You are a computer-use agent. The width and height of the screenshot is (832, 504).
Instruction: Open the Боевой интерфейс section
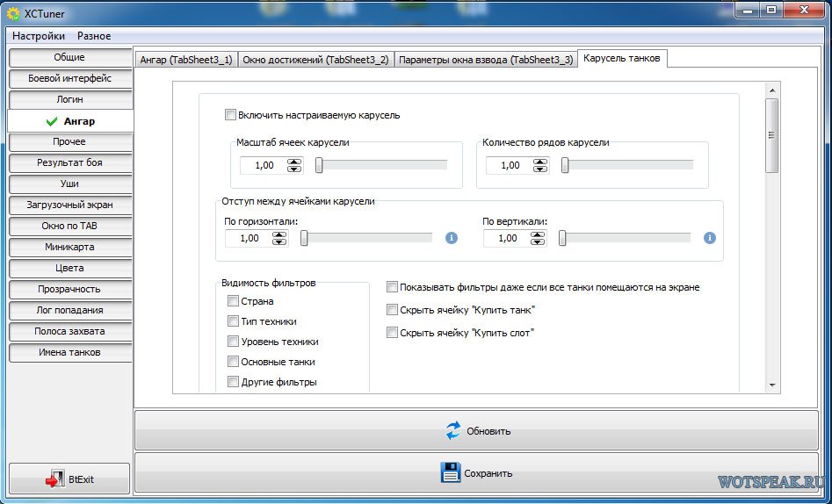[x=70, y=78]
